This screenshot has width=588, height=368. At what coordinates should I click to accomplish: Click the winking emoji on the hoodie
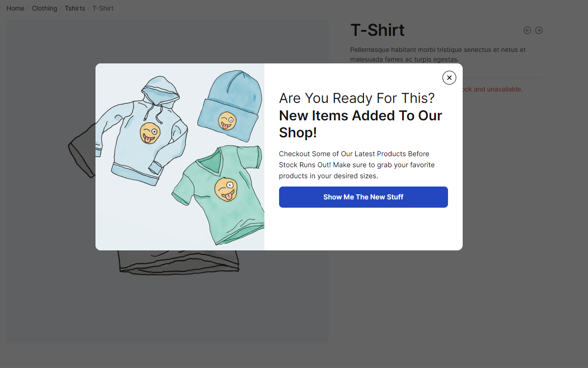[150, 133]
